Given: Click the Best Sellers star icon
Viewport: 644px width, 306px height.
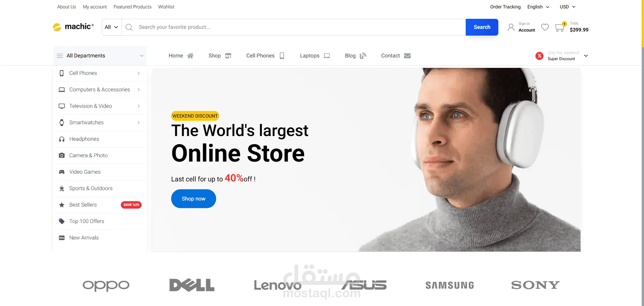Looking at the screenshot, I should (62, 205).
